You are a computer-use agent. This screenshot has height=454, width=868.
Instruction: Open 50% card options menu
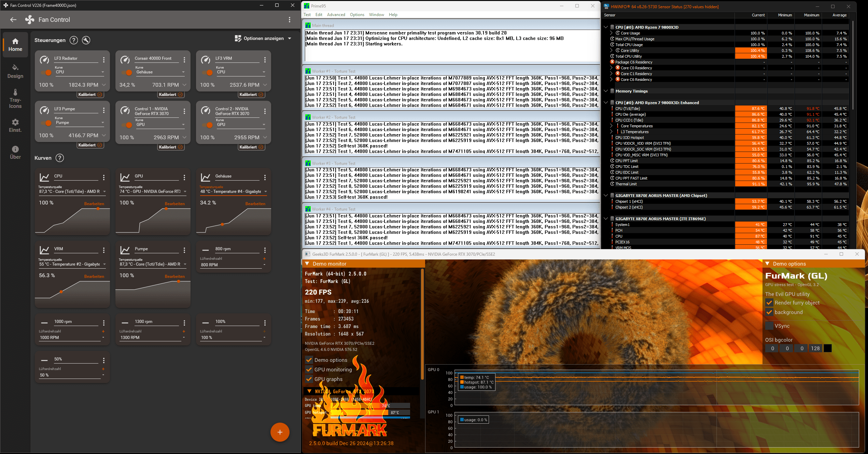[104, 360]
